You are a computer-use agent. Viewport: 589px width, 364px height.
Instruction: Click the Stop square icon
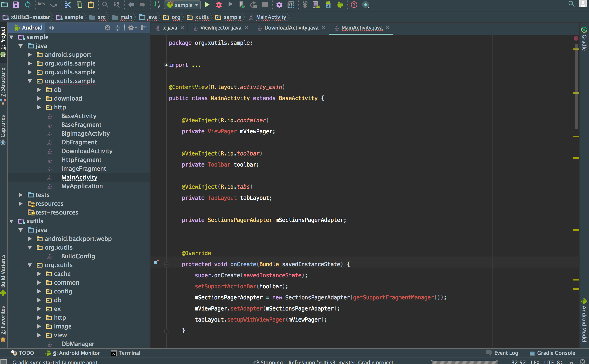click(265, 5)
